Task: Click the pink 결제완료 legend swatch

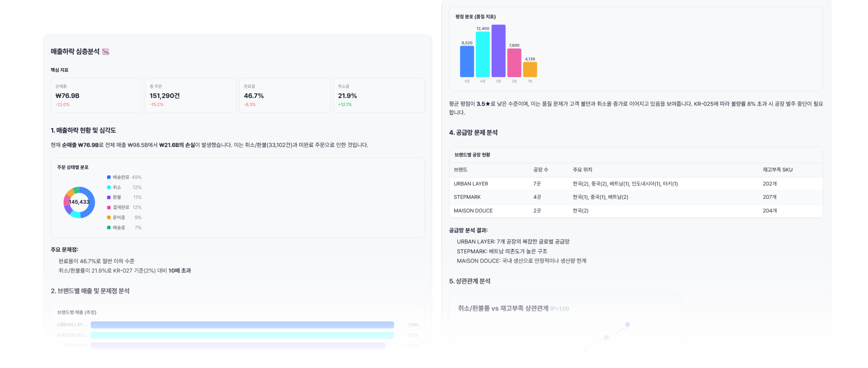Action: (109, 207)
